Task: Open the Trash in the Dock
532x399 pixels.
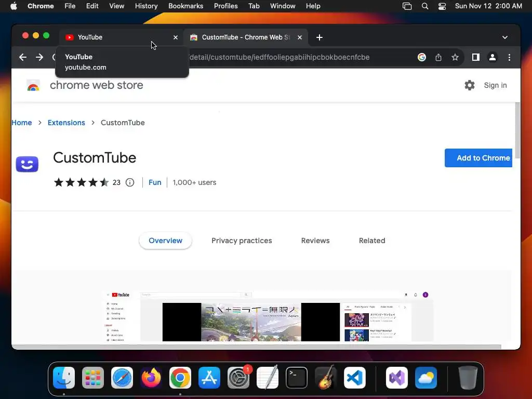Action: (468, 378)
